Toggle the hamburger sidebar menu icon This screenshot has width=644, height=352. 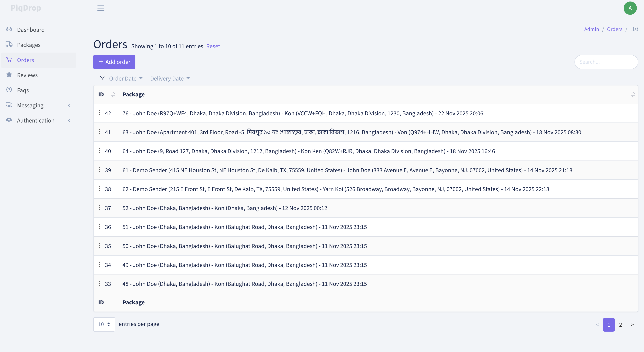(x=101, y=8)
